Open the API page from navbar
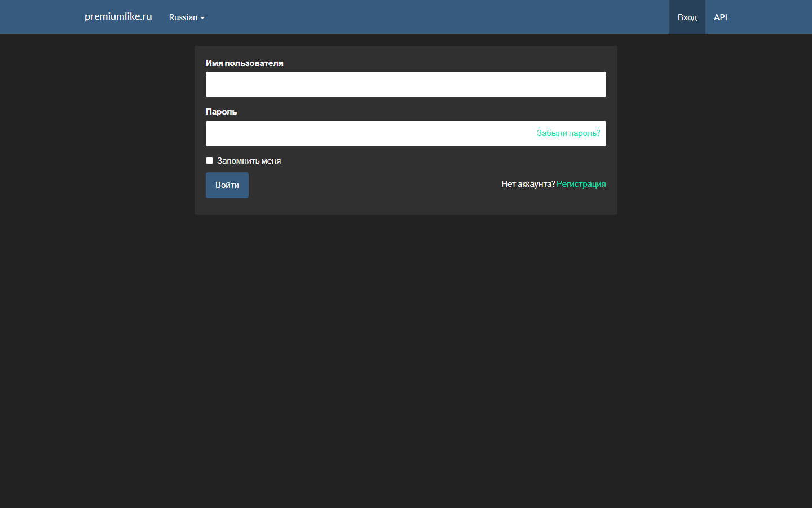Viewport: 812px width, 508px height. (720, 17)
